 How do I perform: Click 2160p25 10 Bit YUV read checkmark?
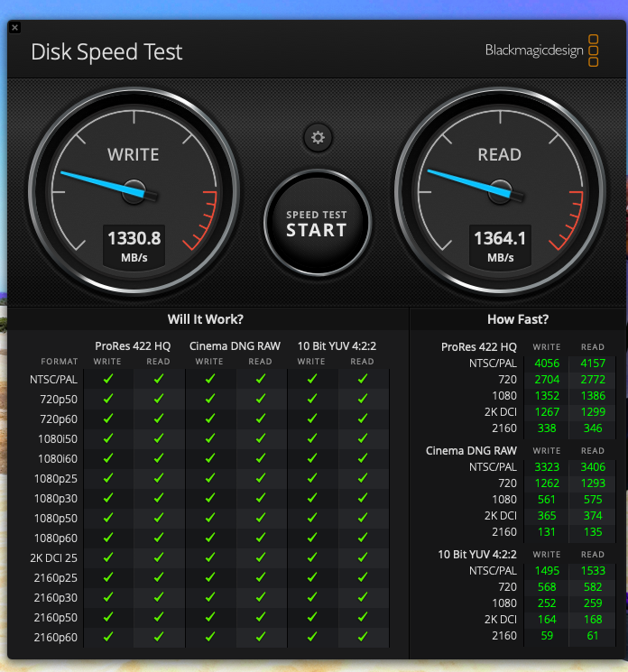point(363,577)
